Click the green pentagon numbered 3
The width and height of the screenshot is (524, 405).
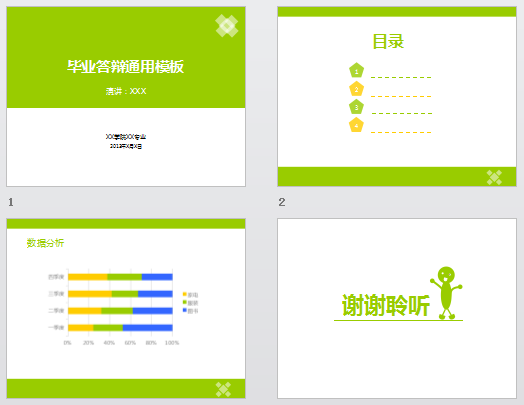click(x=357, y=107)
